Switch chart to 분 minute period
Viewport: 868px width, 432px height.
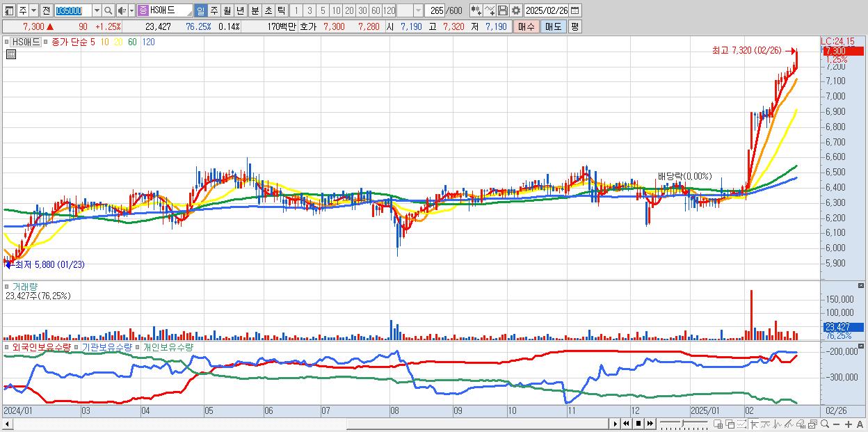(x=254, y=10)
